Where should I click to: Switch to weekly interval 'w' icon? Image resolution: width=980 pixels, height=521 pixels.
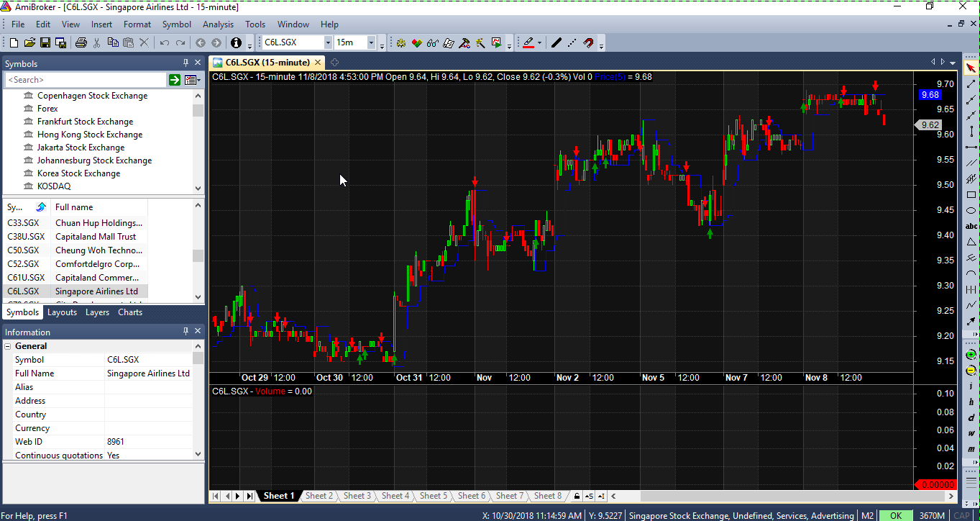pyautogui.click(x=971, y=433)
